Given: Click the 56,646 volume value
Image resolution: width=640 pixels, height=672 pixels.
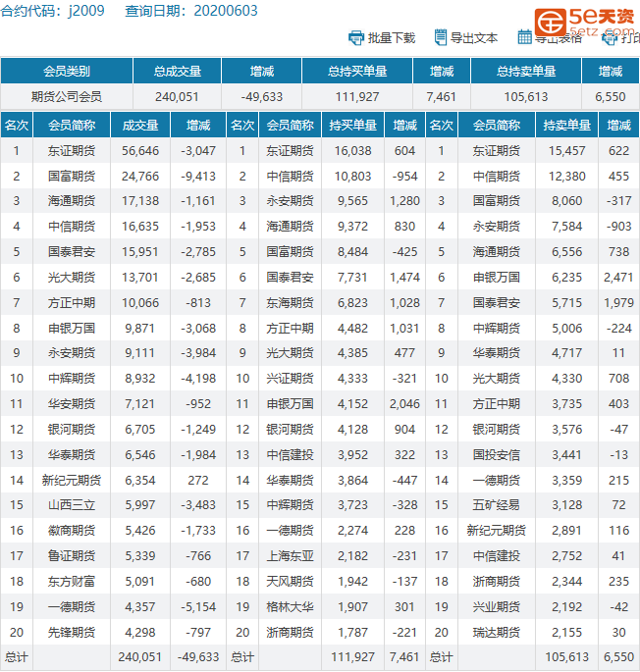Looking at the screenshot, I should [140, 151].
